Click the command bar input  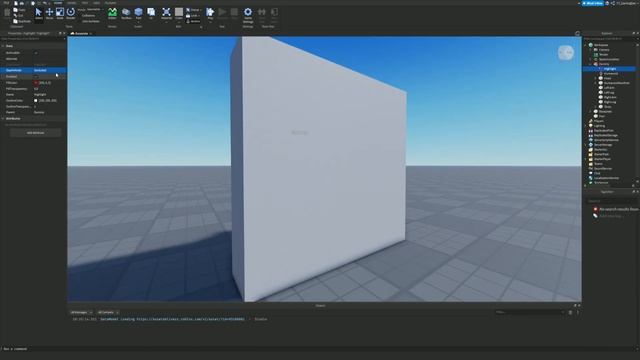click(320, 349)
